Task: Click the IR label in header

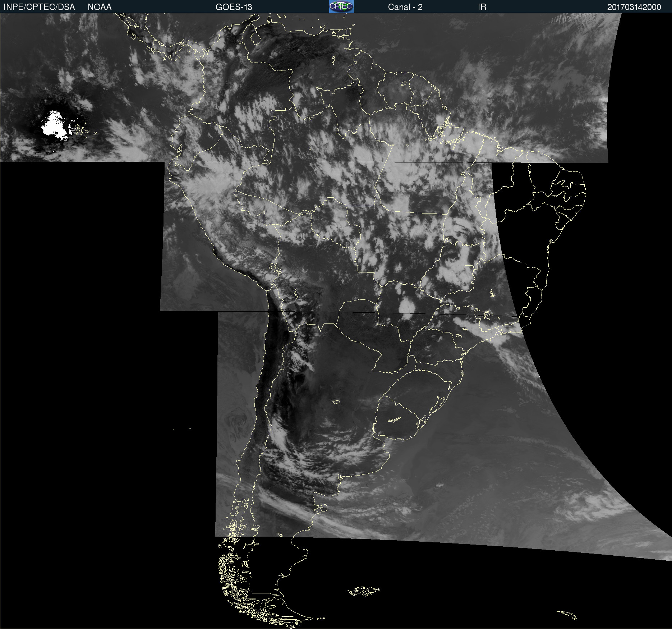Action: click(482, 7)
